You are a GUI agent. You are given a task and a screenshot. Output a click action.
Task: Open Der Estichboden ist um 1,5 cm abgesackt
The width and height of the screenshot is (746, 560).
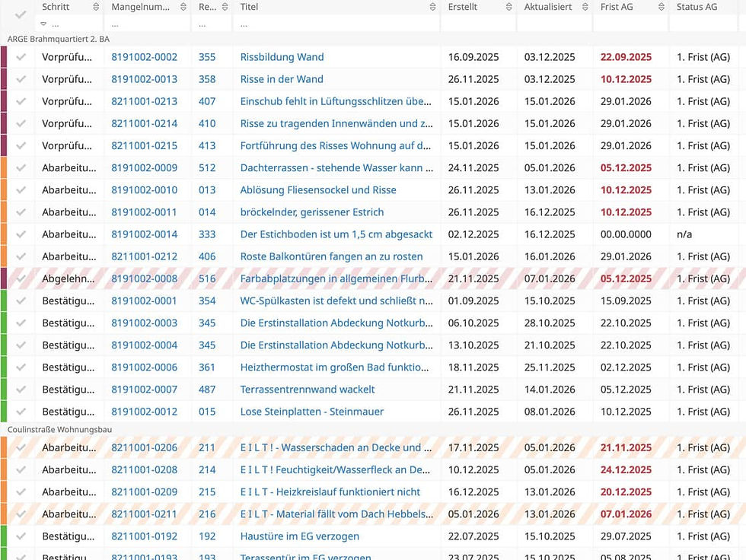pos(336,234)
